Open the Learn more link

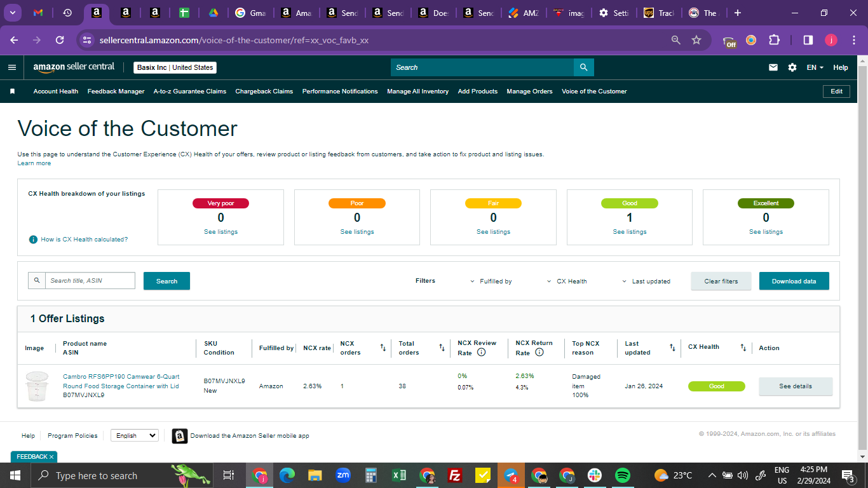pos(34,163)
